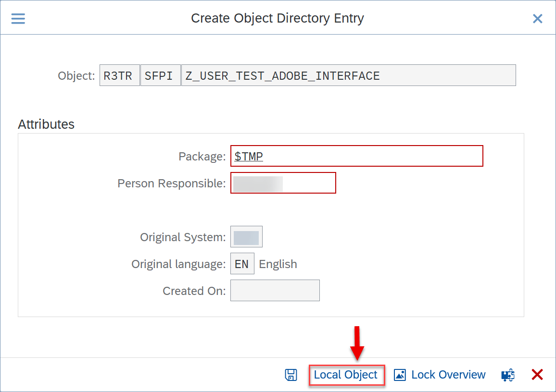Click the Original language EN field
This screenshot has height=392, width=556.
(x=242, y=264)
